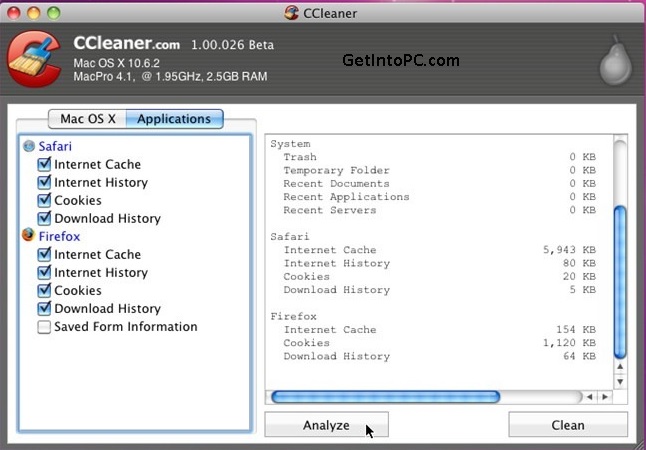This screenshot has width=646, height=450.
Task: Click the 1,120 KB Firefox Cookies value
Action: [x=569, y=343]
